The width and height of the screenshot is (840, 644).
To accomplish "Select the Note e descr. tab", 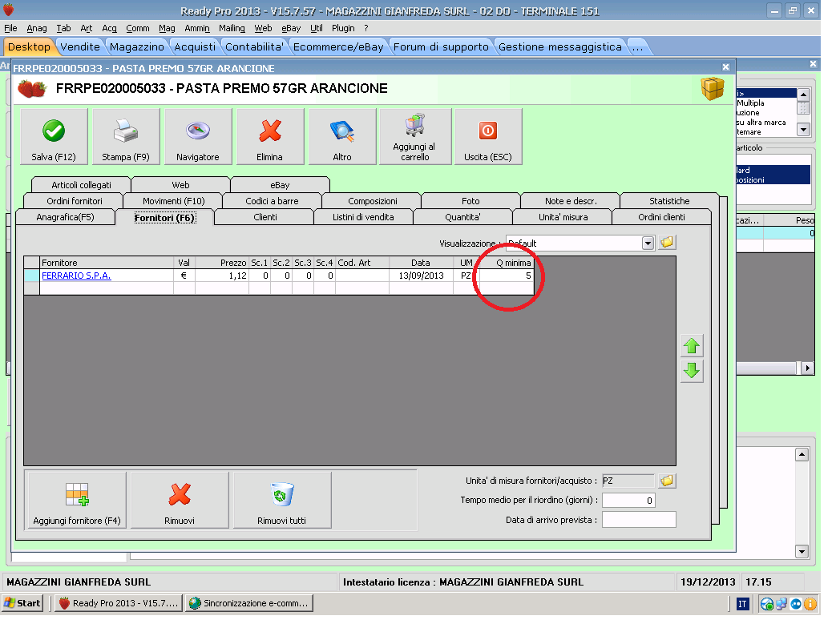I will (571, 201).
